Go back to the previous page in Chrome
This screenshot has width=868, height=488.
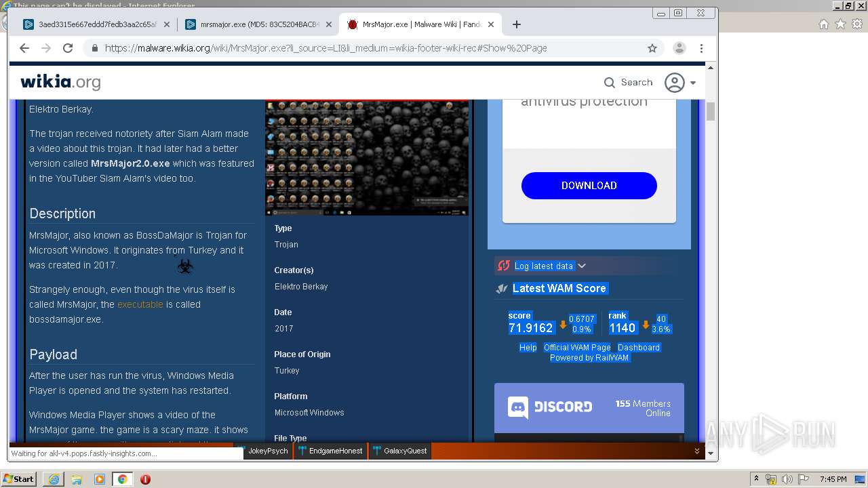click(24, 48)
